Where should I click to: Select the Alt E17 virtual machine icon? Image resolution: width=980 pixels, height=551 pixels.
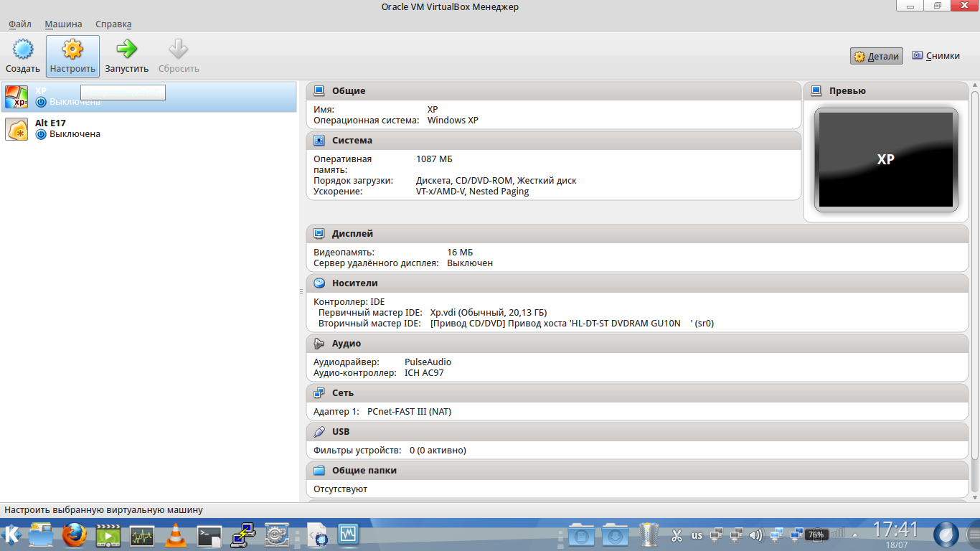pyautogui.click(x=17, y=129)
